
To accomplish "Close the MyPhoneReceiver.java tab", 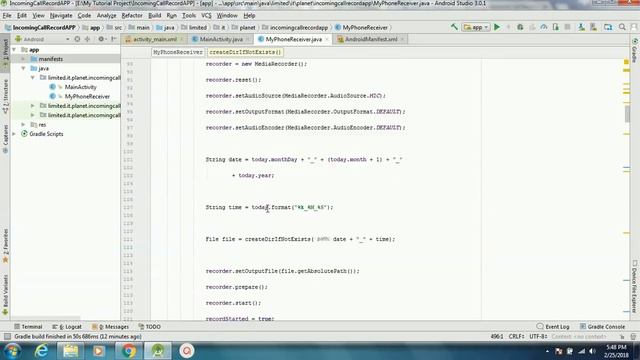I will (x=327, y=39).
